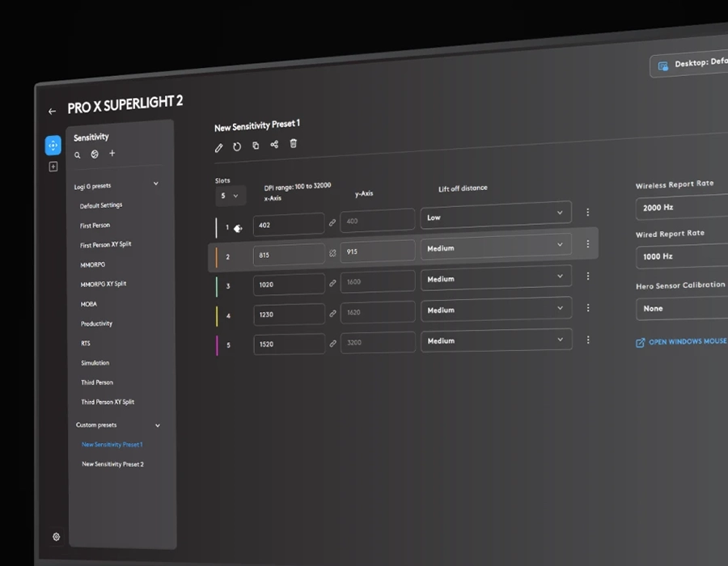The image size is (728, 566).
Task: Search sensitivity presets with magnifier icon
Action: [x=78, y=155]
